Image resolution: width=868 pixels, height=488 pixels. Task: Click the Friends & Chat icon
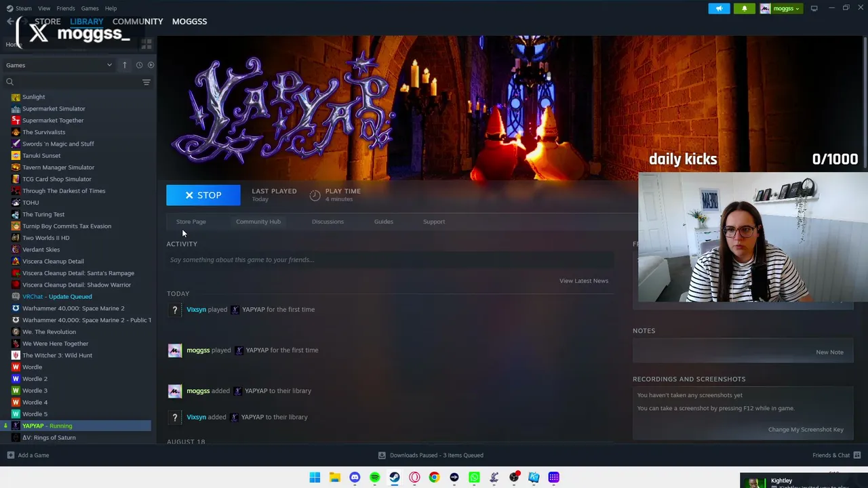click(857, 455)
